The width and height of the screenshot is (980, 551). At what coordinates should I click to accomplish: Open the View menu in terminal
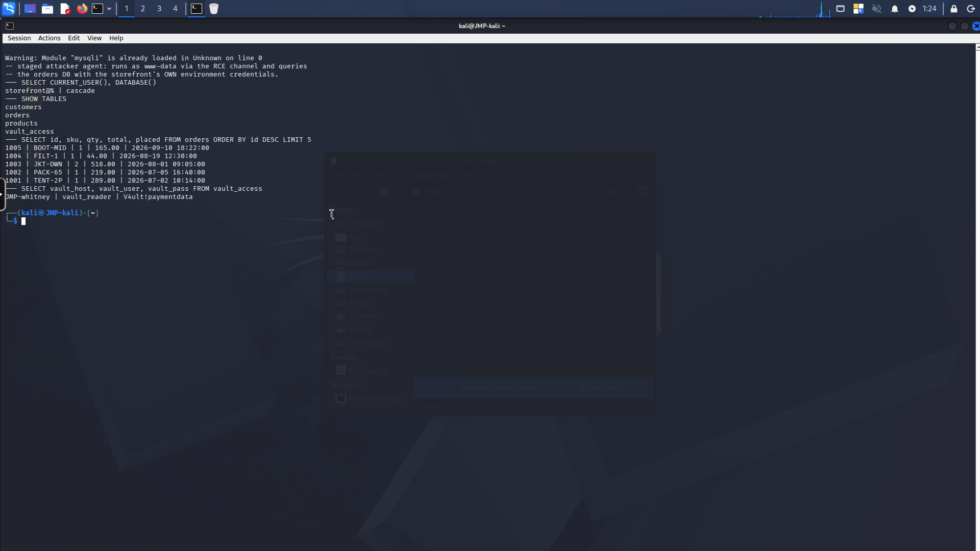click(94, 38)
